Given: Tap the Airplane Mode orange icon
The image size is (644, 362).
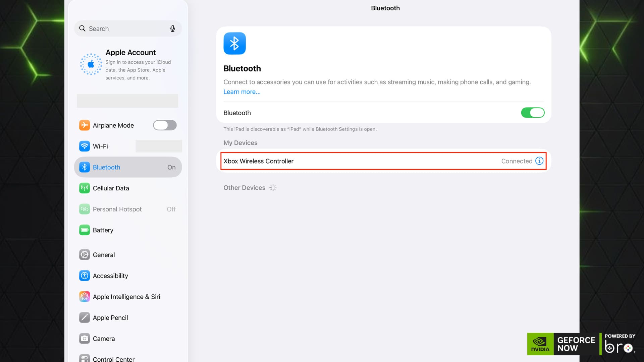Looking at the screenshot, I should pyautogui.click(x=85, y=125).
